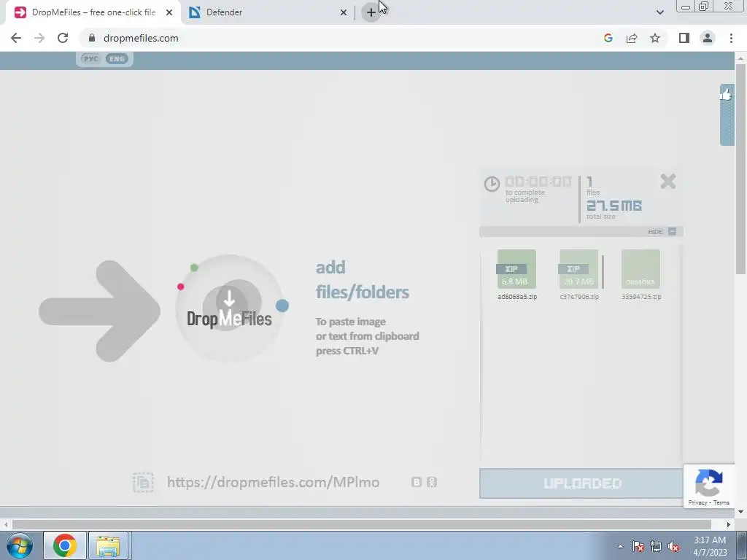Show hidden system tray icons
Screen dimensions: 747x560
620,546
